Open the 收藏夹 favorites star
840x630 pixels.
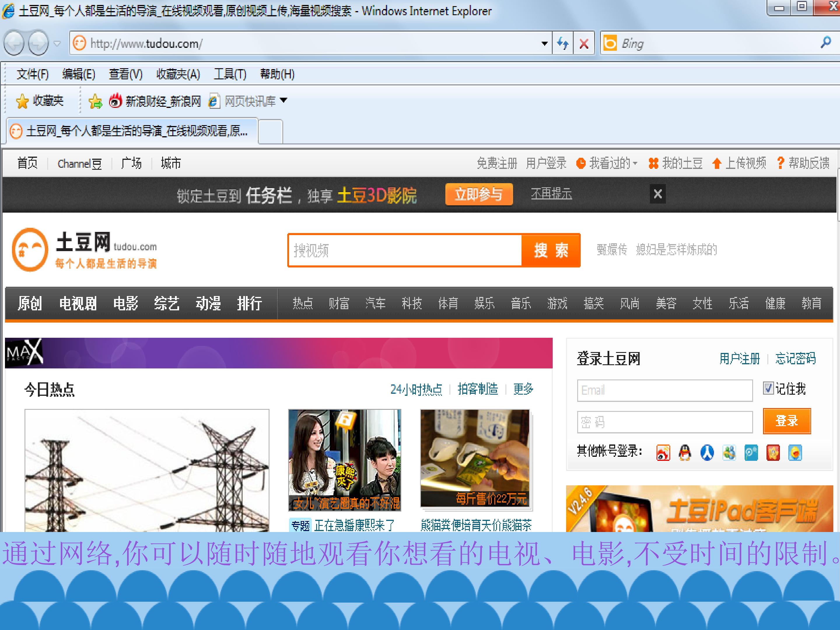click(x=22, y=101)
